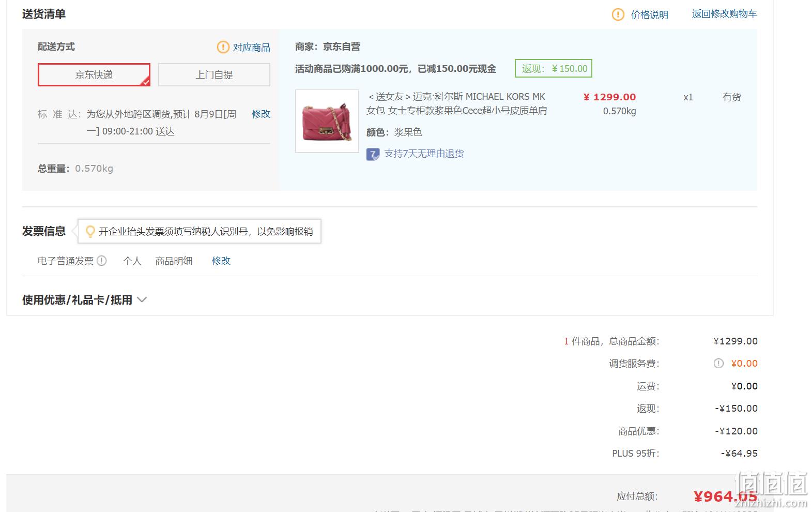The image size is (812, 512).
Task: Click the 调货服务费 info icon
Action: [x=718, y=364]
